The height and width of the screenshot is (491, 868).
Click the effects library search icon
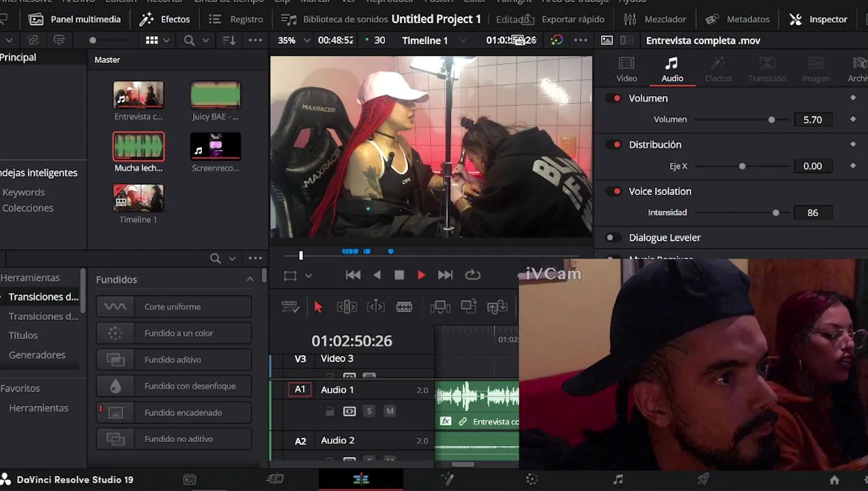215,258
